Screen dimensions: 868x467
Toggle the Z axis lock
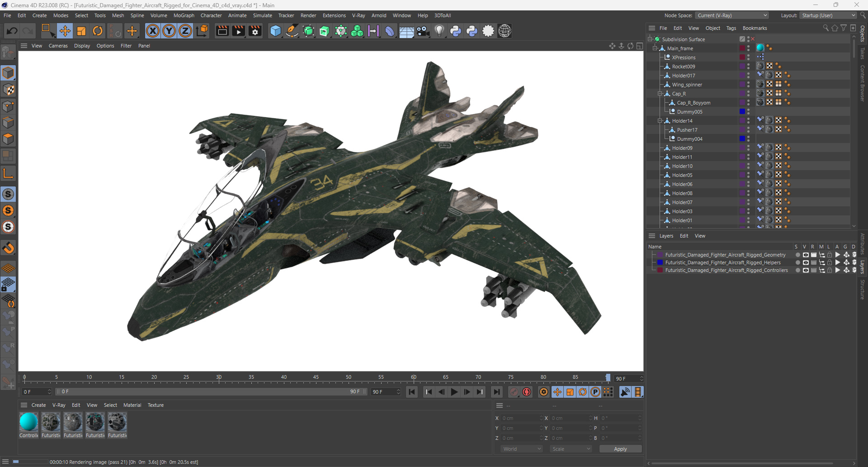point(185,31)
